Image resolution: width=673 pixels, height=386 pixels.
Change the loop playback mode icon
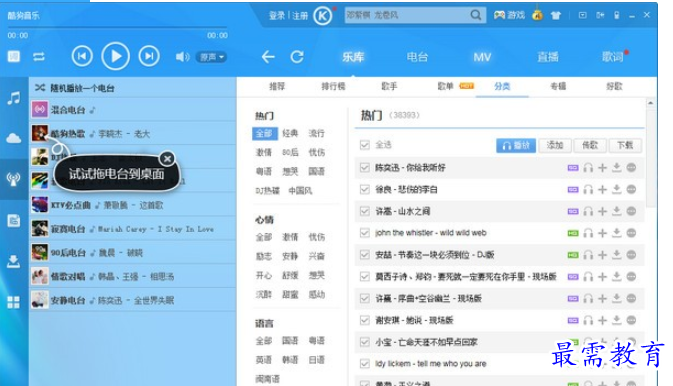click(x=39, y=57)
